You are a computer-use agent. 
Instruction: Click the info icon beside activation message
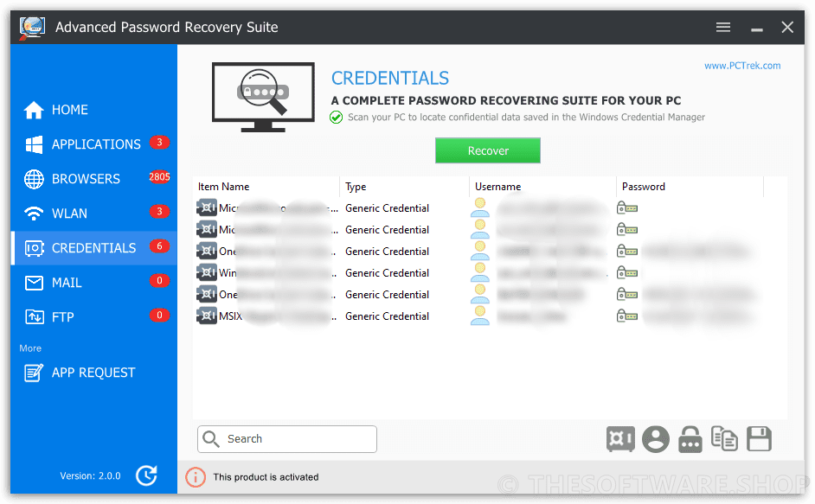click(x=196, y=477)
